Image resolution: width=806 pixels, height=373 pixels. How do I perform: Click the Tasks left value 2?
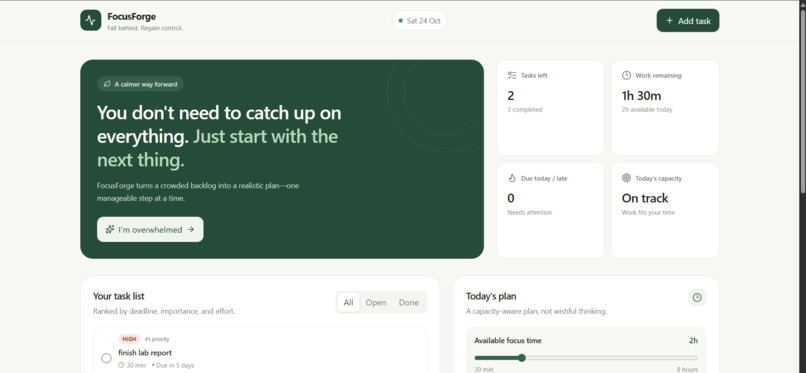pyautogui.click(x=510, y=96)
